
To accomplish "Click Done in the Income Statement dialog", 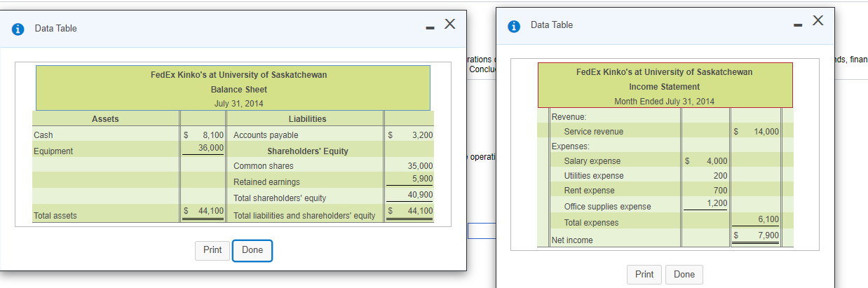I will 684,275.
